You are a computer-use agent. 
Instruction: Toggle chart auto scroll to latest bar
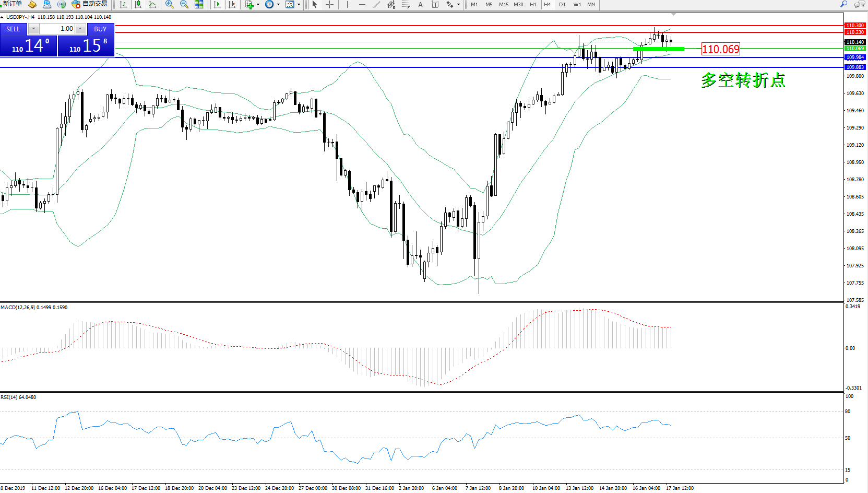[x=217, y=5]
